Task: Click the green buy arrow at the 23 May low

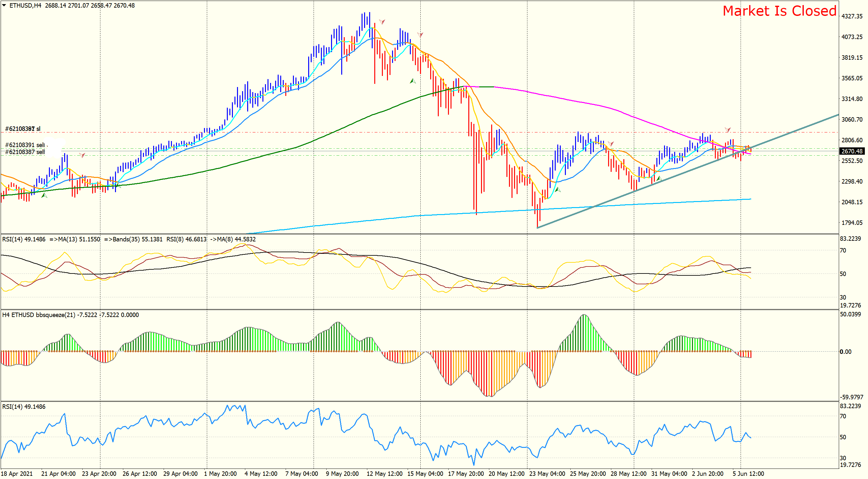Action: point(558,190)
